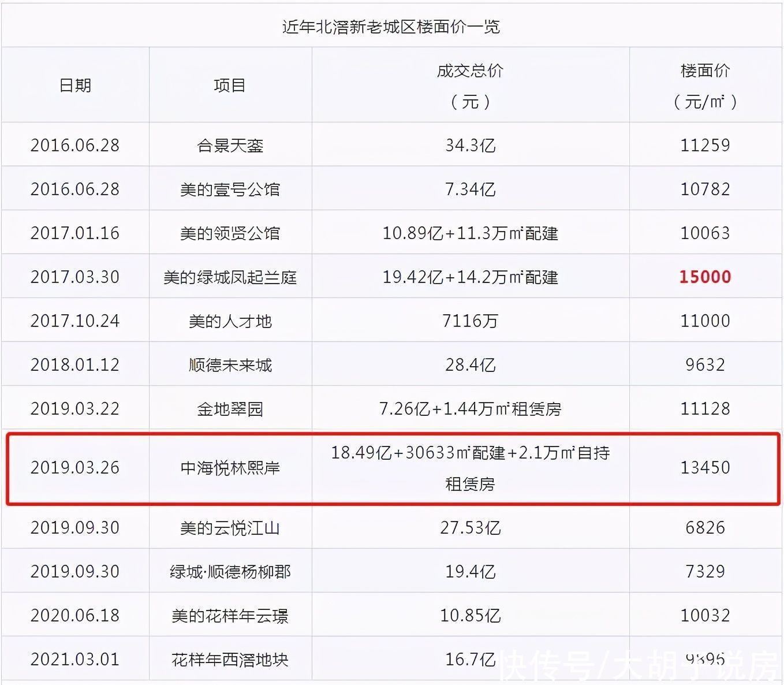Viewport: 784px width, 685px height.
Task: Select project 美的人才地
Action: click(230, 321)
